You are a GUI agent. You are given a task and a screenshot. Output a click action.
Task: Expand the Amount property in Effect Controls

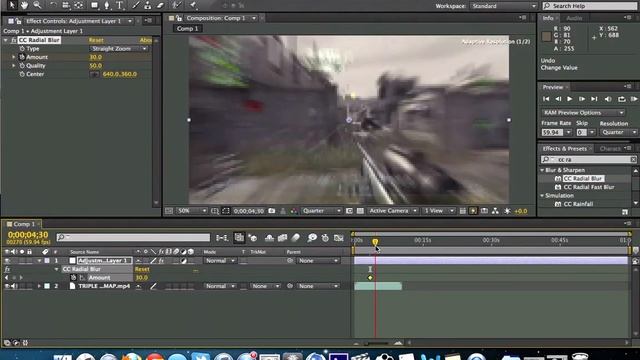(13, 57)
